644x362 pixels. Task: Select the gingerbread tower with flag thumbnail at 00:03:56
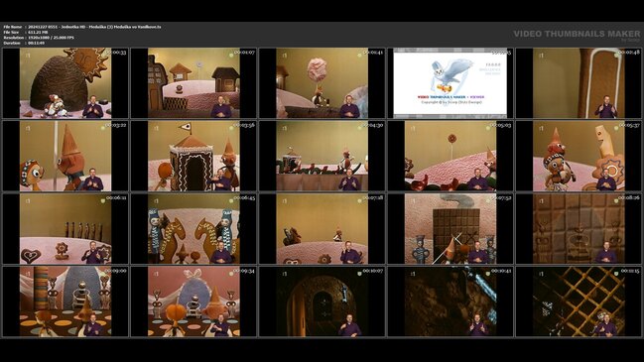tap(193, 156)
